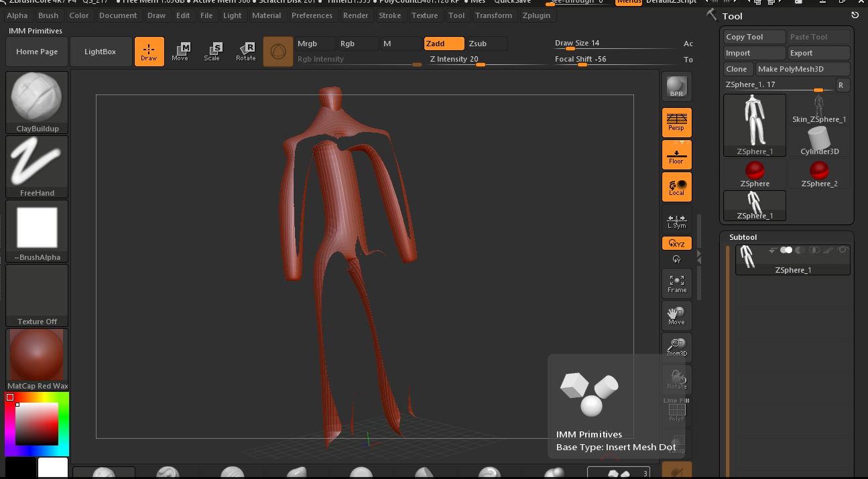Click the rotate-on-axis icon below XYZ
Viewport: 868px width, 479px height.
(676, 259)
